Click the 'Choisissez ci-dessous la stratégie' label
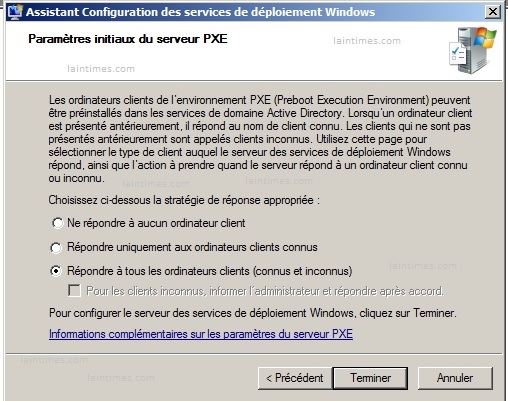508x401 pixels. (x=184, y=200)
